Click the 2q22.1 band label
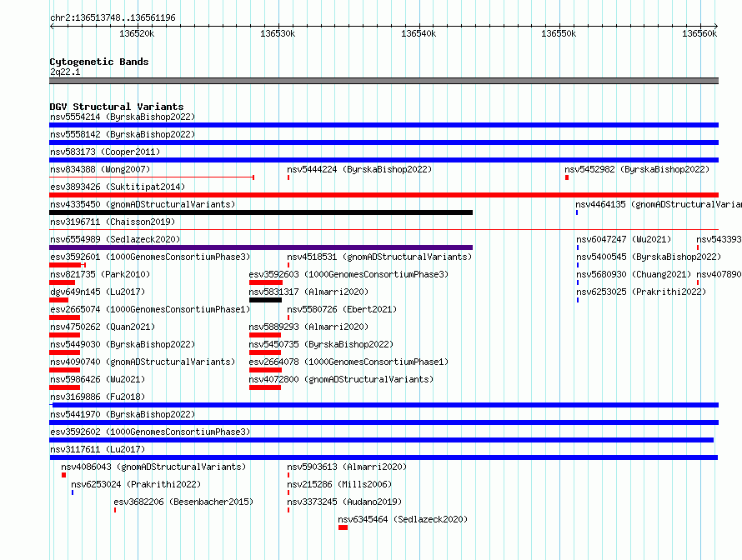 click(65, 72)
